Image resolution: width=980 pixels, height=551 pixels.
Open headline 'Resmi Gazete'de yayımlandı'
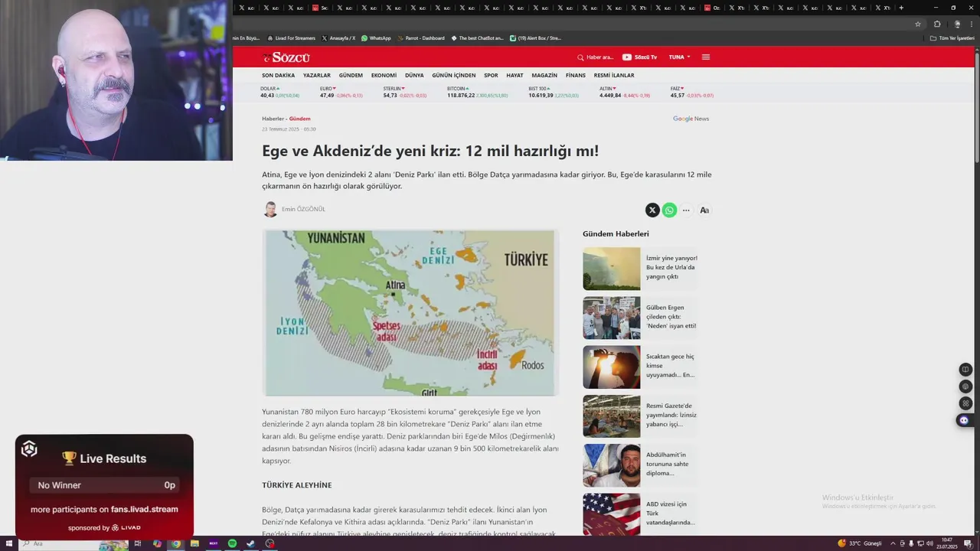(x=671, y=415)
